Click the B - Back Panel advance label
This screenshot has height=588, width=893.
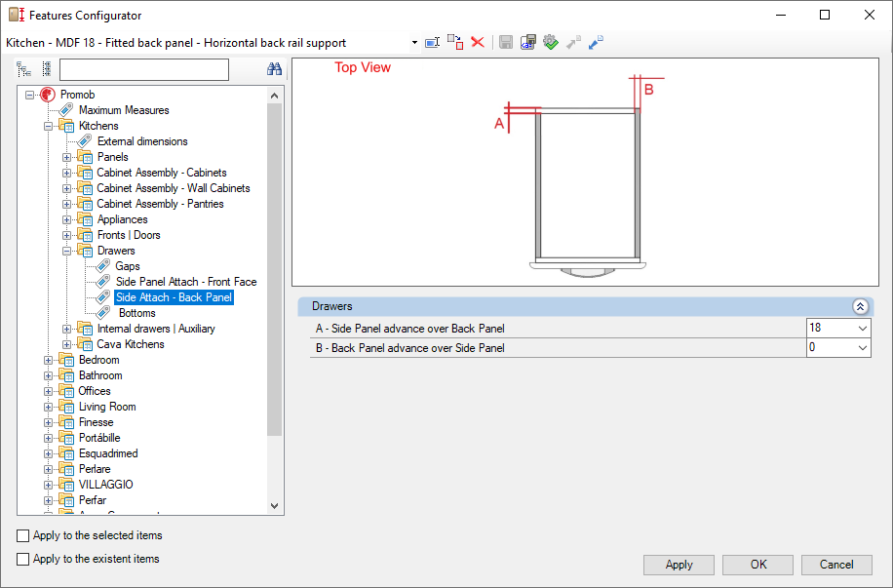pyautogui.click(x=410, y=347)
